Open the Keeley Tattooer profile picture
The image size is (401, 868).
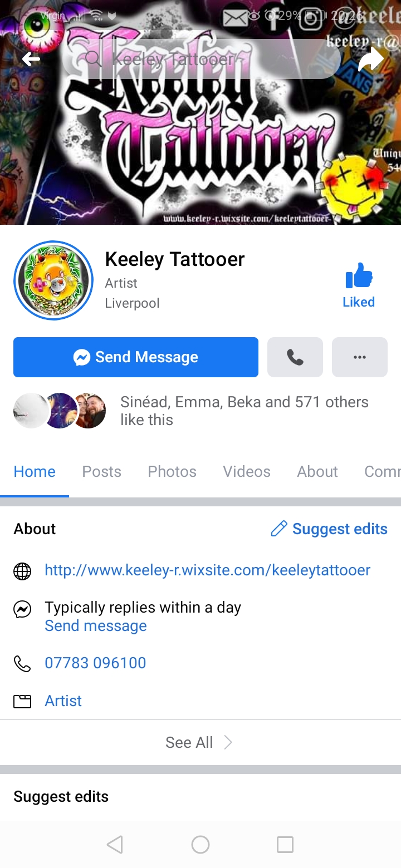53,280
